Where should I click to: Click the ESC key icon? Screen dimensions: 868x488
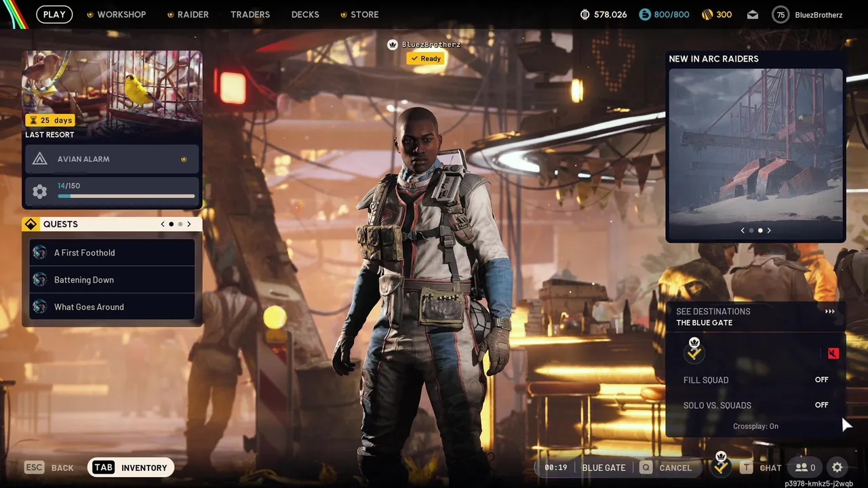pos(34,468)
